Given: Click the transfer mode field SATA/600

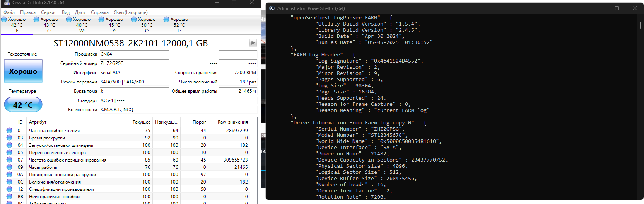Looking at the screenshot, I should click(134, 82).
